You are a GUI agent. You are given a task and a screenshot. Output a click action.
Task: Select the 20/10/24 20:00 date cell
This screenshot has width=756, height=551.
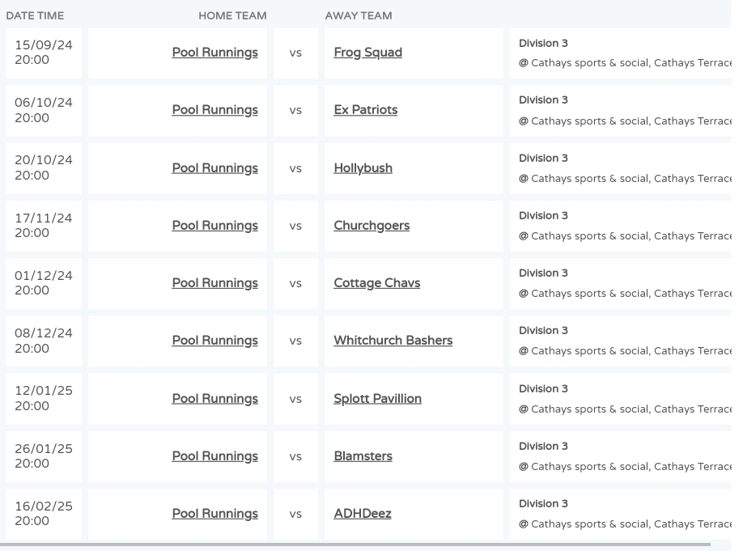click(44, 167)
